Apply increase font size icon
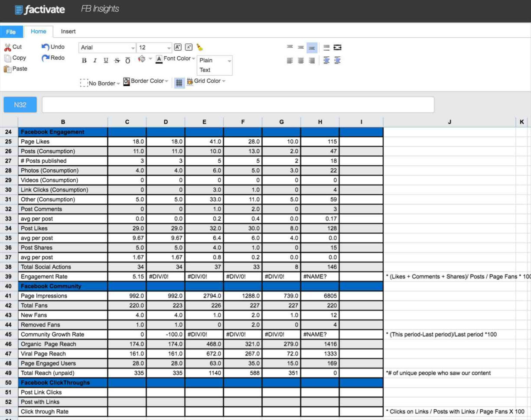This screenshot has width=531, height=420. 179,47
